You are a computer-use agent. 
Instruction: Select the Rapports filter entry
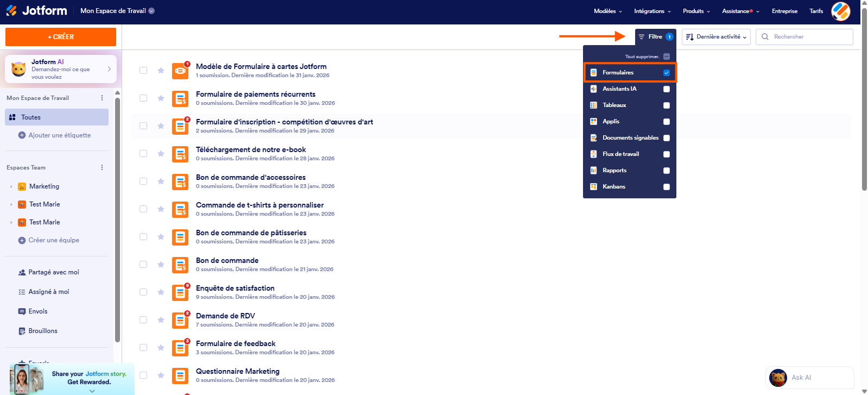pyautogui.click(x=630, y=170)
